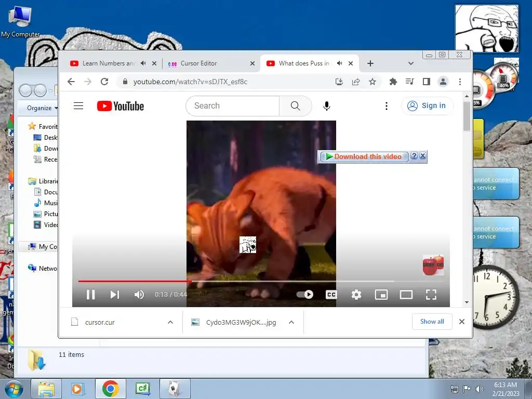This screenshot has height=399, width=532.
Task: Click the youtube.com address bar
Action: click(x=224, y=82)
